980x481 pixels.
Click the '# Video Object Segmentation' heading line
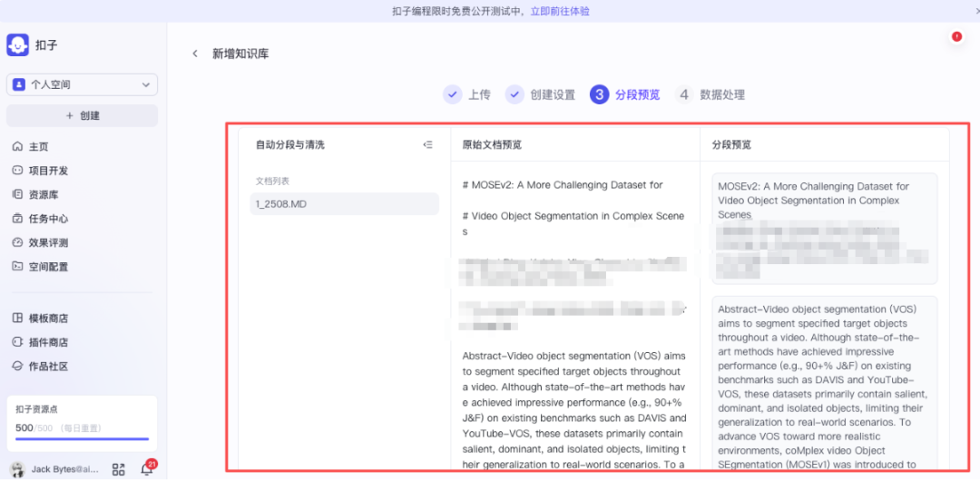tap(573, 223)
